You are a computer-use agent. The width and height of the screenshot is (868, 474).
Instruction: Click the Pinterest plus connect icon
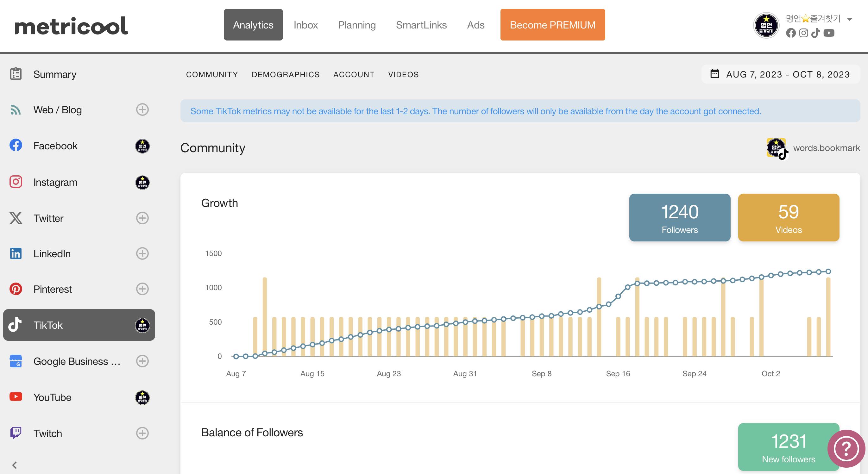pos(142,289)
